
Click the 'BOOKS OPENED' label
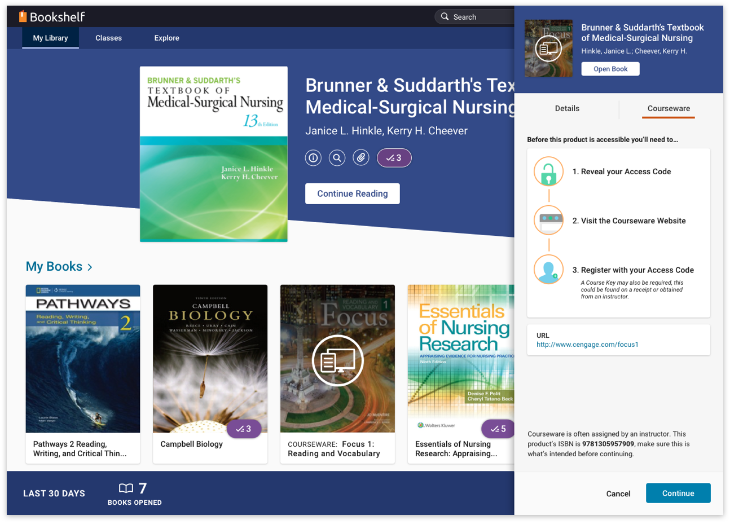(135, 502)
